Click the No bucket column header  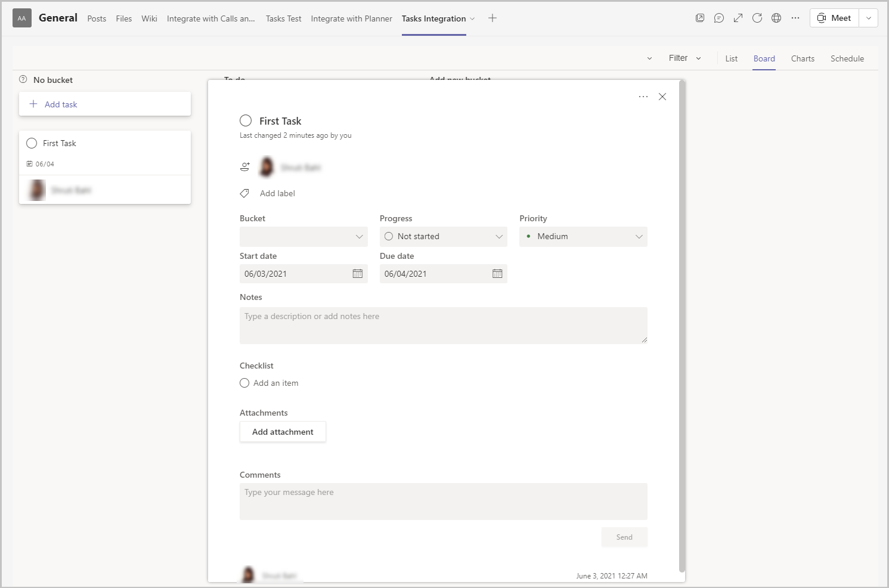53,80
